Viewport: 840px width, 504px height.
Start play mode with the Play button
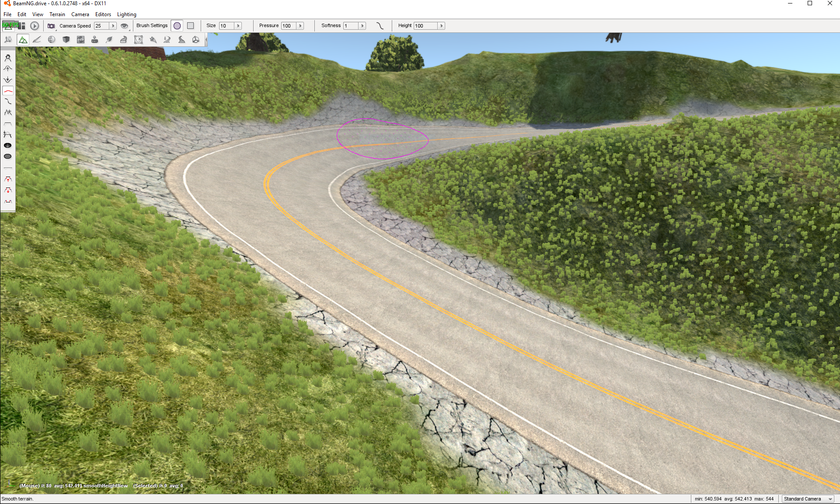tap(35, 26)
